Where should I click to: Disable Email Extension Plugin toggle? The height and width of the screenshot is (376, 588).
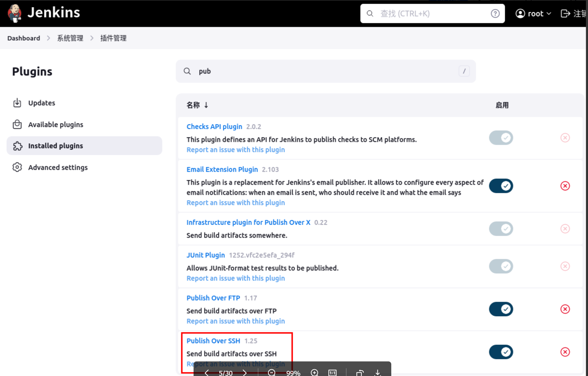[501, 186]
